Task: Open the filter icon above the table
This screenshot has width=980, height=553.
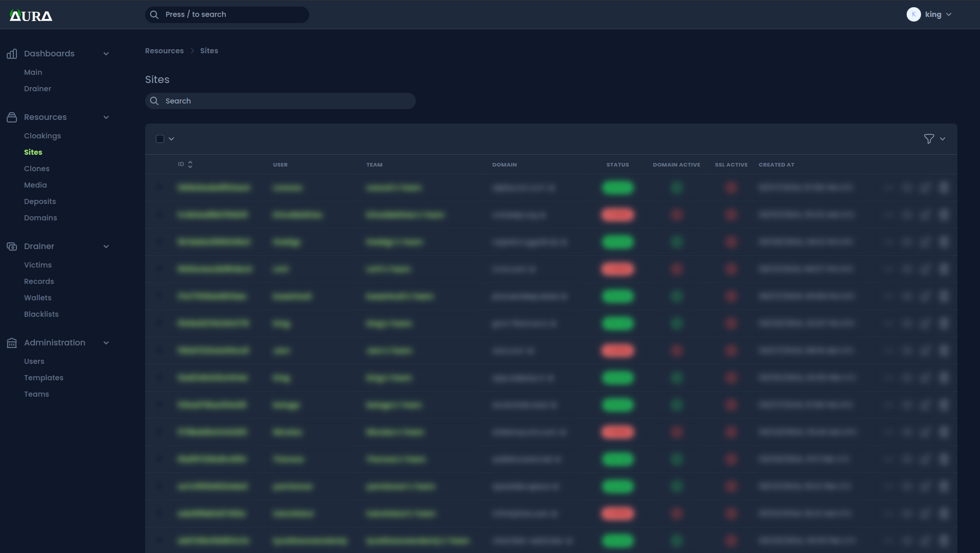Action: pyautogui.click(x=929, y=138)
